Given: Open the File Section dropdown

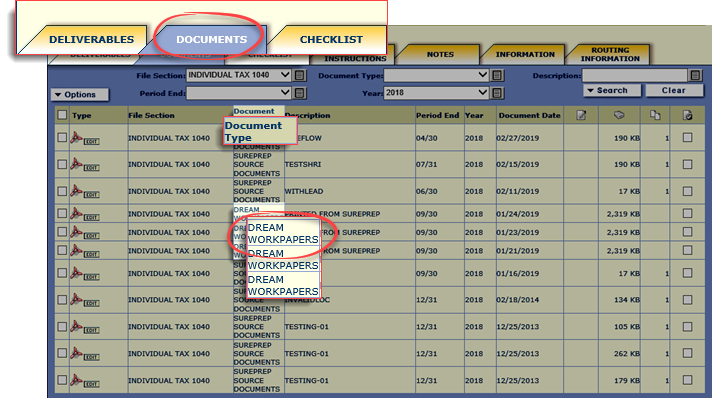Looking at the screenshot, I should 238,75.
